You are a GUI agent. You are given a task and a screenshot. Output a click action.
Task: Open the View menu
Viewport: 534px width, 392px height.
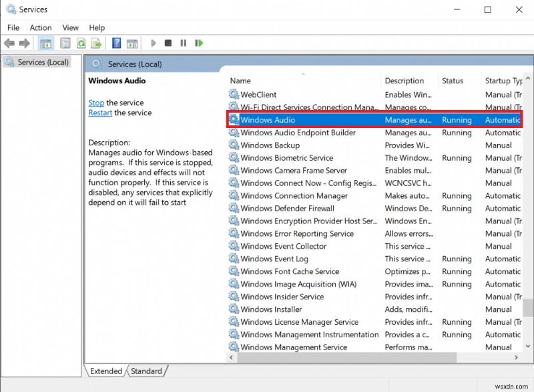[71, 27]
